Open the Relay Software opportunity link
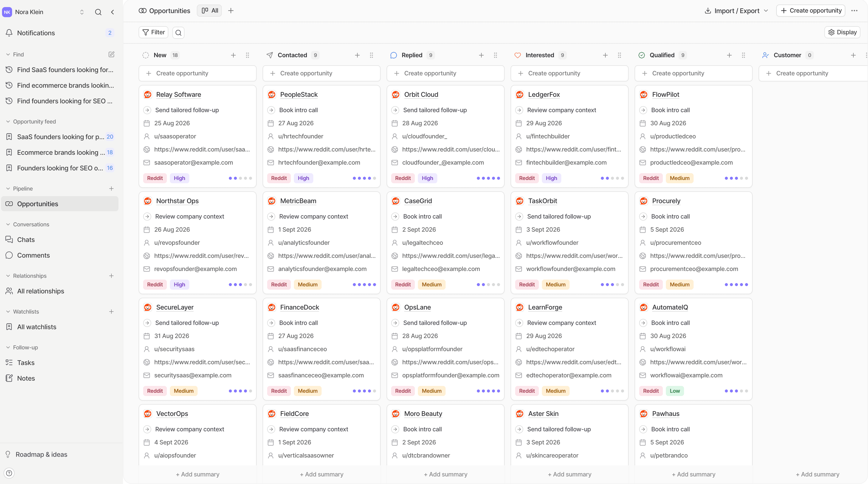Image resolution: width=868 pixels, height=484 pixels. click(179, 95)
